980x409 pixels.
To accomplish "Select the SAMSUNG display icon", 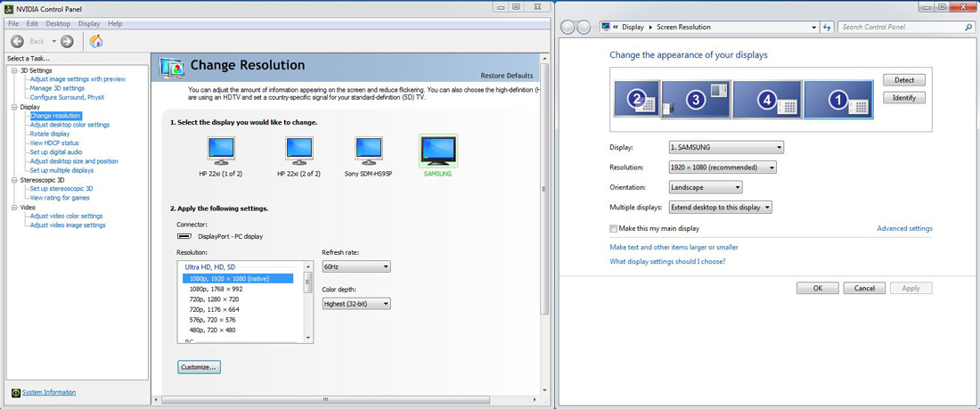I will [x=438, y=151].
